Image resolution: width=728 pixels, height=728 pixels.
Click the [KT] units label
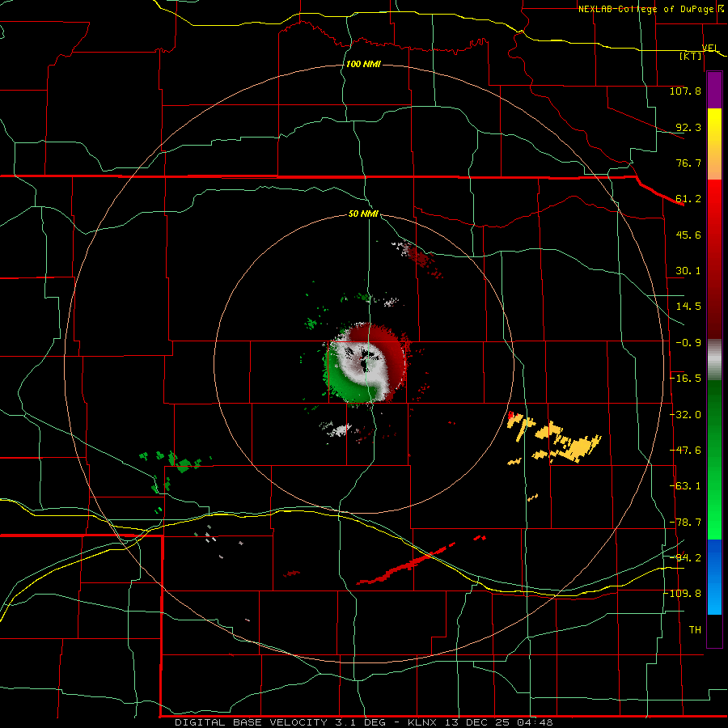coord(691,56)
